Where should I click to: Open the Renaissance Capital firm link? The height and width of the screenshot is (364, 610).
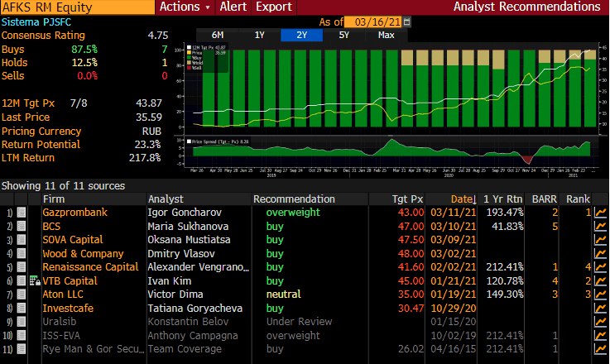click(x=90, y=267)
